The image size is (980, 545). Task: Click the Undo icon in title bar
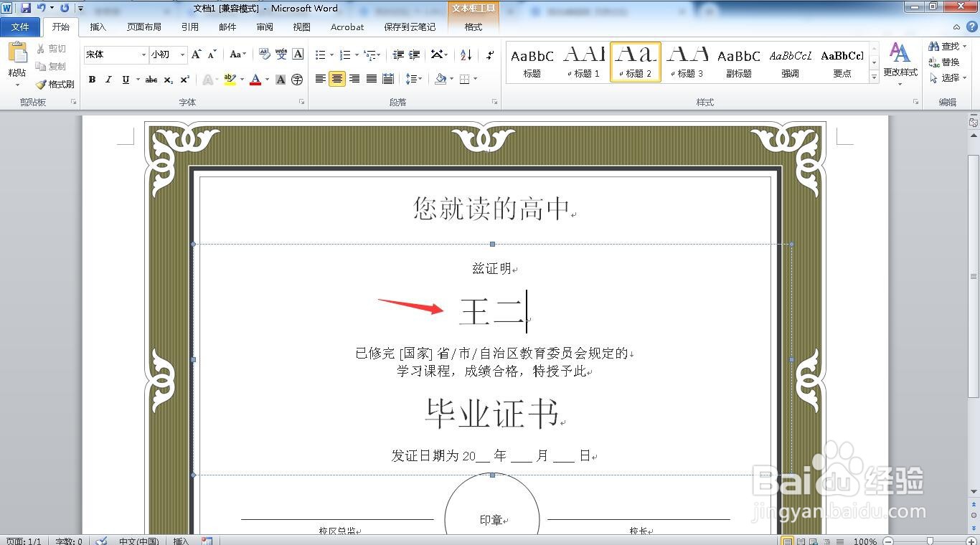click(x=41, y=8)
